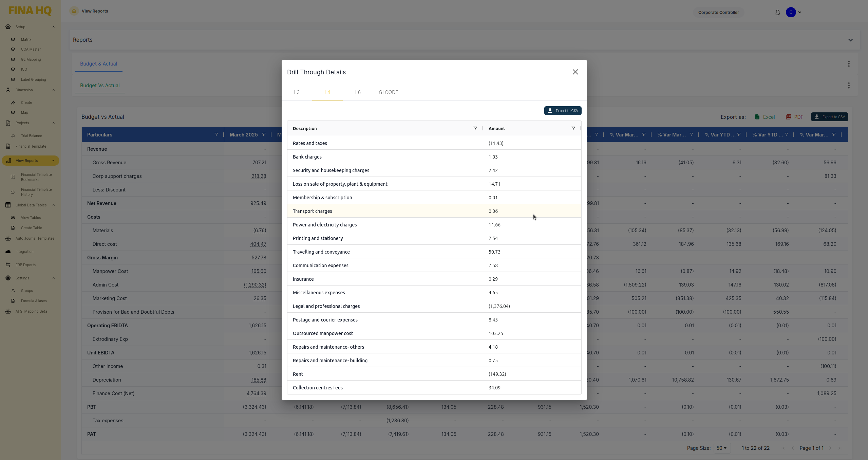868x460 pixels.
Task: Click the PDF export icon
Action: [x=789, y=117]
